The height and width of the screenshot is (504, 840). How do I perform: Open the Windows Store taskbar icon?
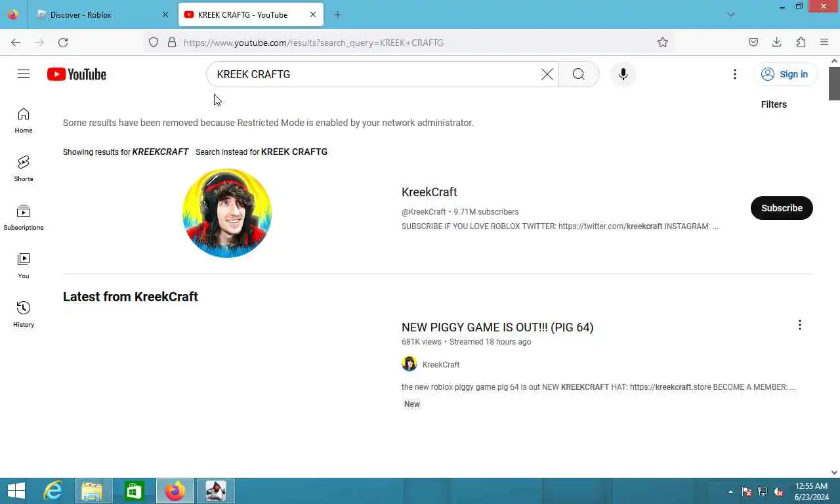click(134, 491)
